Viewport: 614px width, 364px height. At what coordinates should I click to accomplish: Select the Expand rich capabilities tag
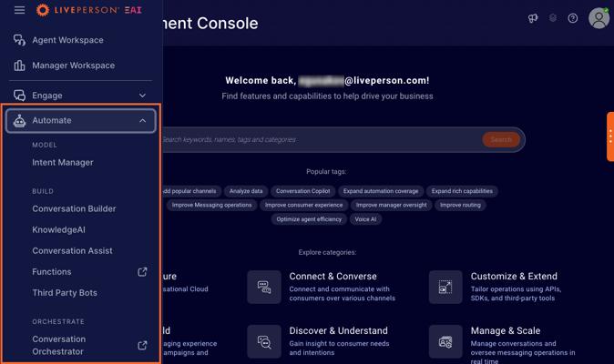(462, 191)
